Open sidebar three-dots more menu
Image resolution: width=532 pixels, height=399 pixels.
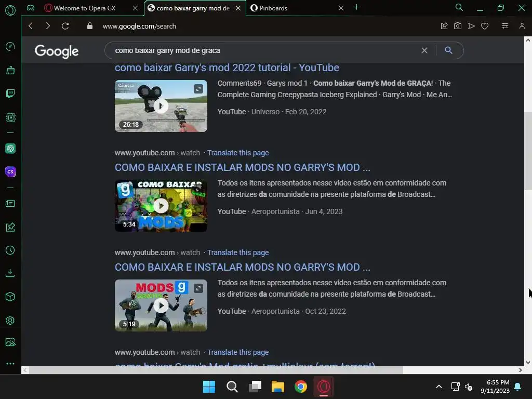tap(10, 363)
